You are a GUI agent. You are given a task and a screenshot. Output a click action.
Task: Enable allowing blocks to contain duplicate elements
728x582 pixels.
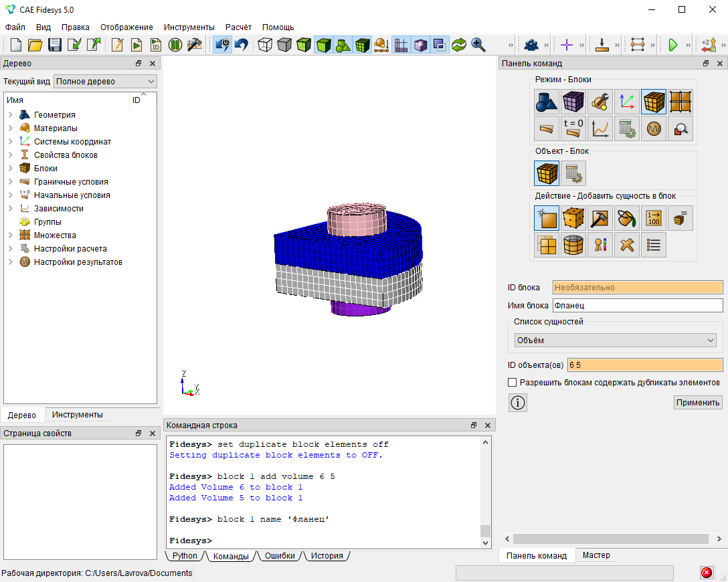point(512,383)
